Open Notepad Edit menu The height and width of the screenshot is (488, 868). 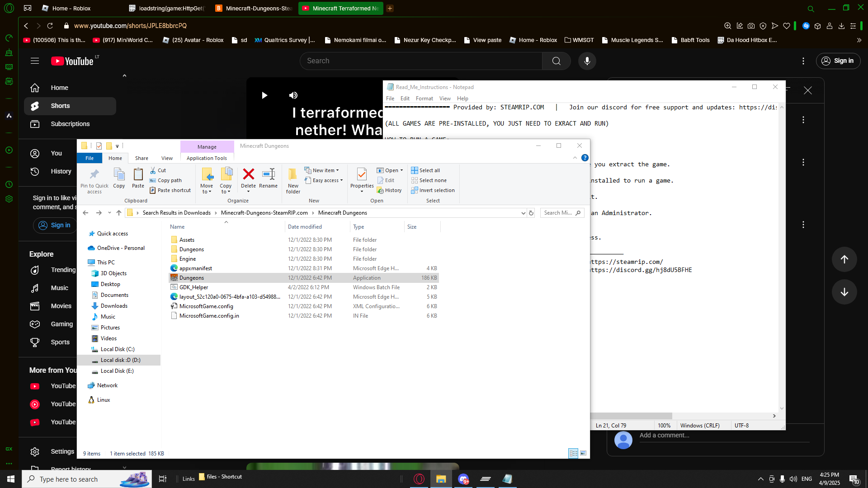point(405,99)
